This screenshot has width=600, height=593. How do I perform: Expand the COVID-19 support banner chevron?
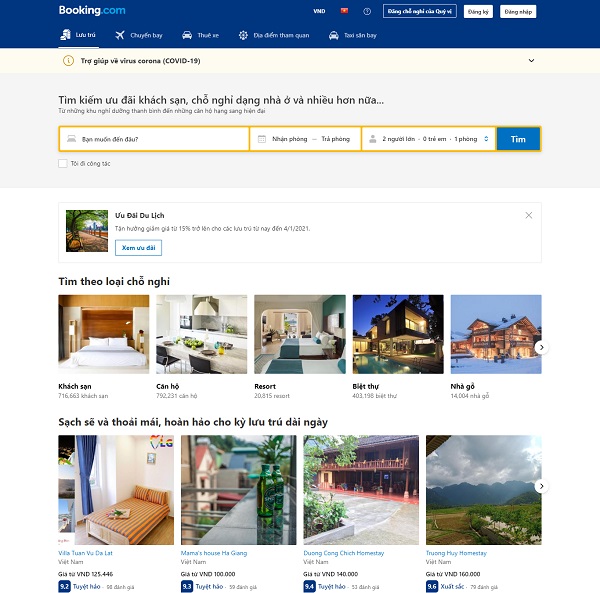(531, 61)
